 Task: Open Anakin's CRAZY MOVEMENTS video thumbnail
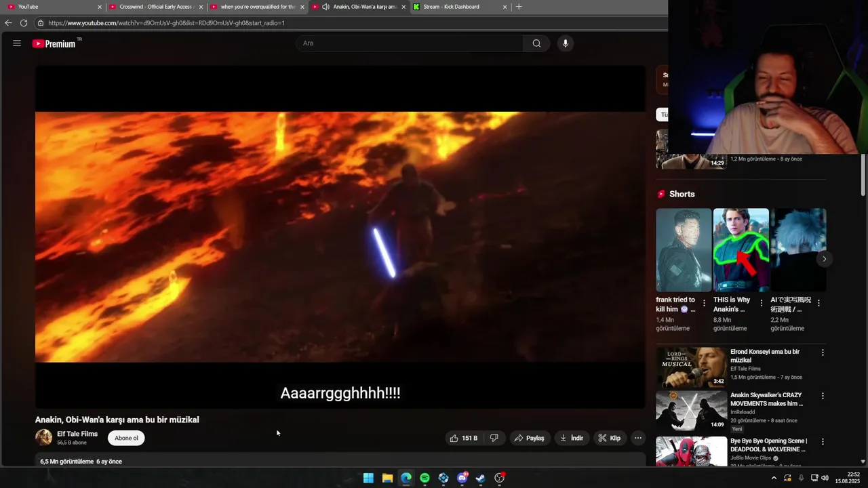691,410
